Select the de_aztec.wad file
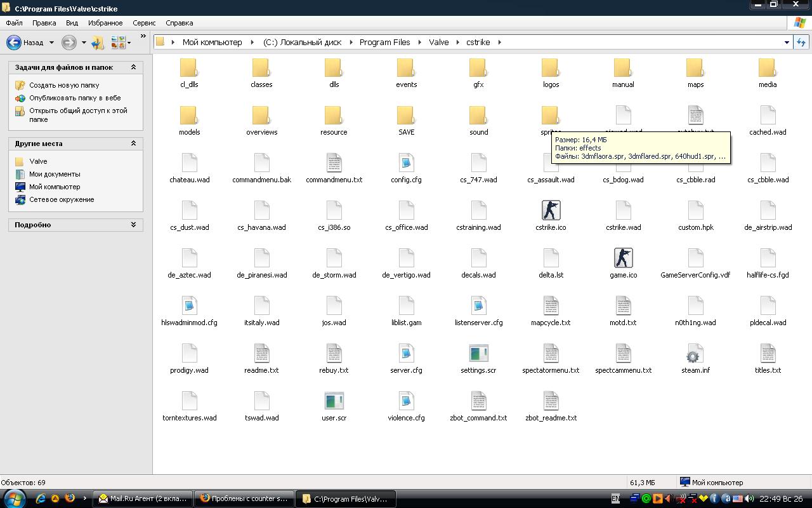Viewport: 812px width, 508px height. click(x=189, y=258)
